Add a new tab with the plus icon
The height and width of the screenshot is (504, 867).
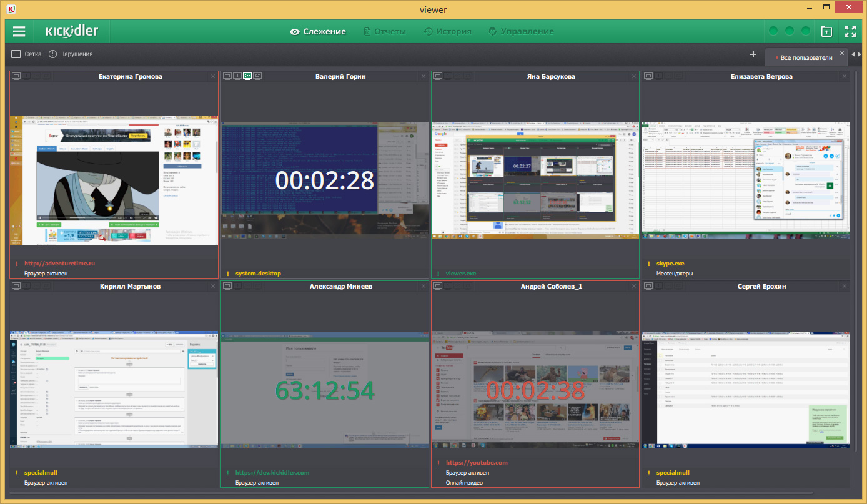coord(753,55)
